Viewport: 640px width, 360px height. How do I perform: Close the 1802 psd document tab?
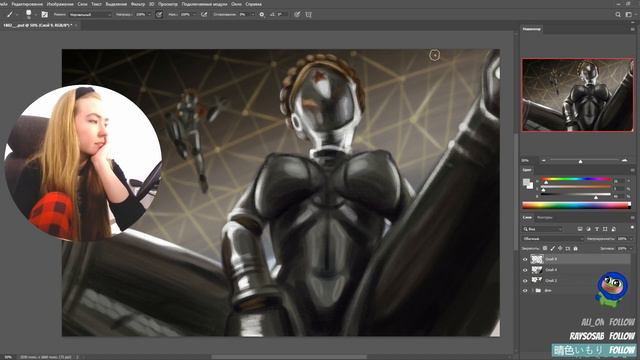76,25
